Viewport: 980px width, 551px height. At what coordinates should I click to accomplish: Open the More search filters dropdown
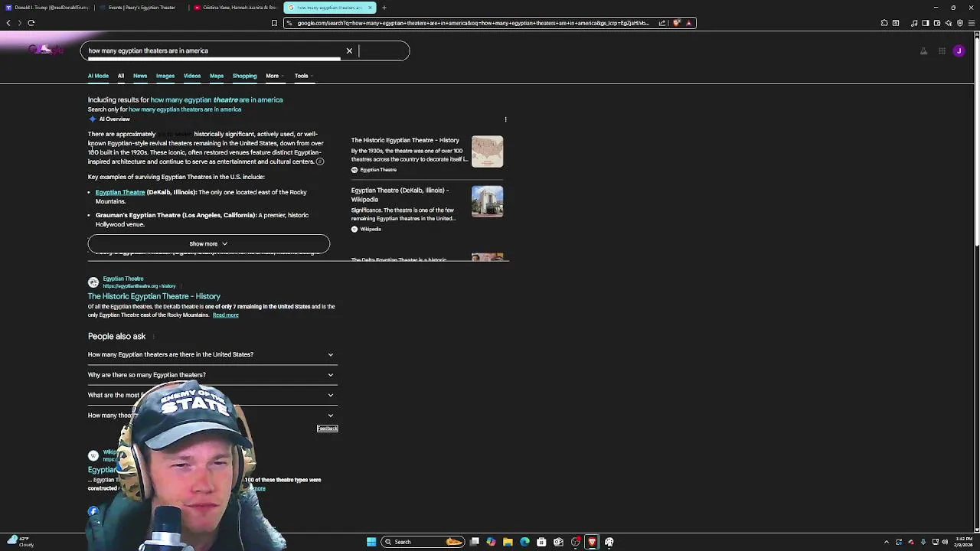[x=274, y=76]
